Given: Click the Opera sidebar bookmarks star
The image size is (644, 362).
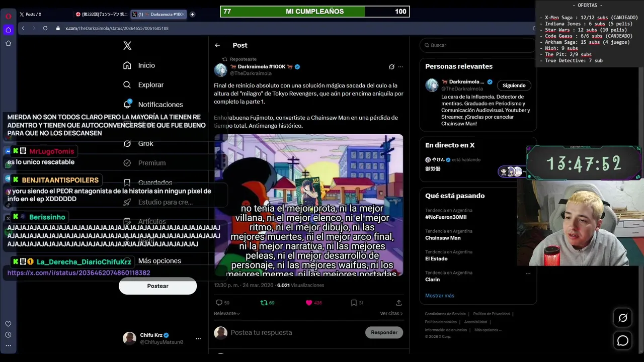Looking at the screenshot, I should 8,43.
